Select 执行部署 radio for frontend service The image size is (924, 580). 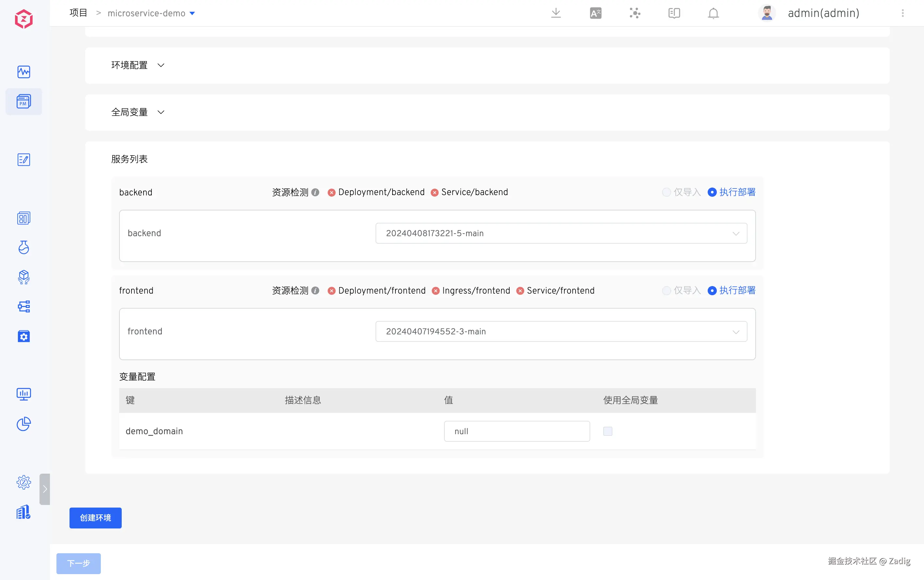click(x=712, y=290)
